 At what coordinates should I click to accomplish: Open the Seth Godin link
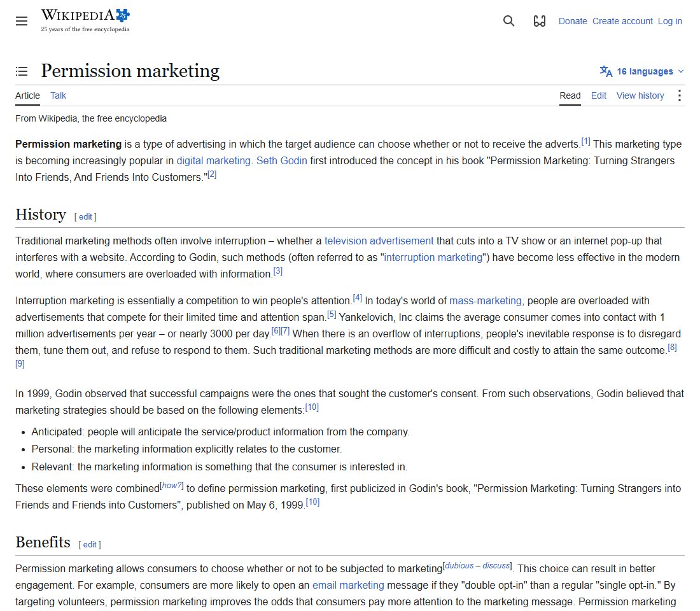(282, 161)
